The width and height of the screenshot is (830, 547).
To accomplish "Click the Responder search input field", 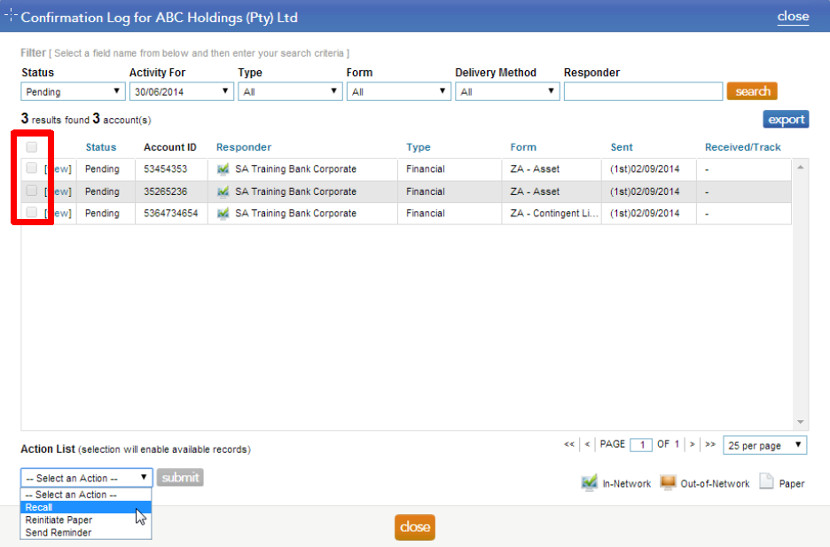I will 642,92.
